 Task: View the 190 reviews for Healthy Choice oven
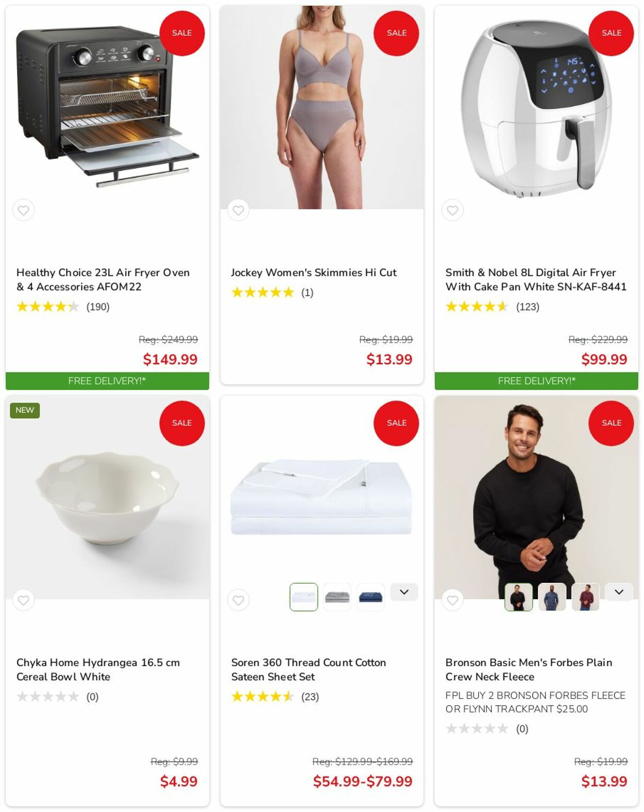(x=98, y=307)
